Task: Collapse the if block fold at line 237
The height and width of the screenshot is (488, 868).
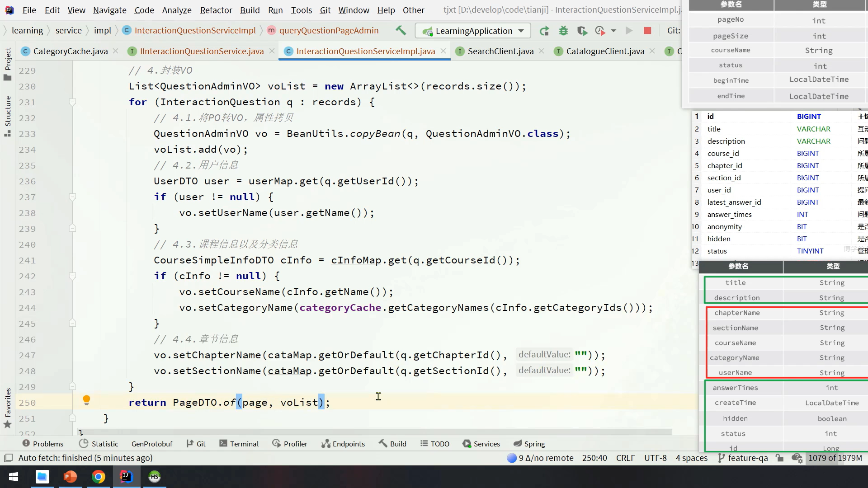Action: pyautogui.click(x=72, y=197)
